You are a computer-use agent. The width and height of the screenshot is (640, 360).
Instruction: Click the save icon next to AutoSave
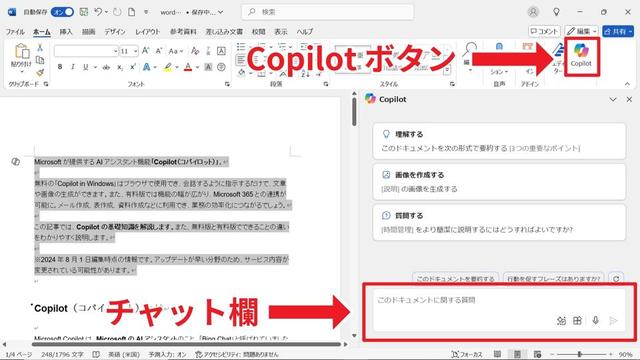(x=84, y=12)
